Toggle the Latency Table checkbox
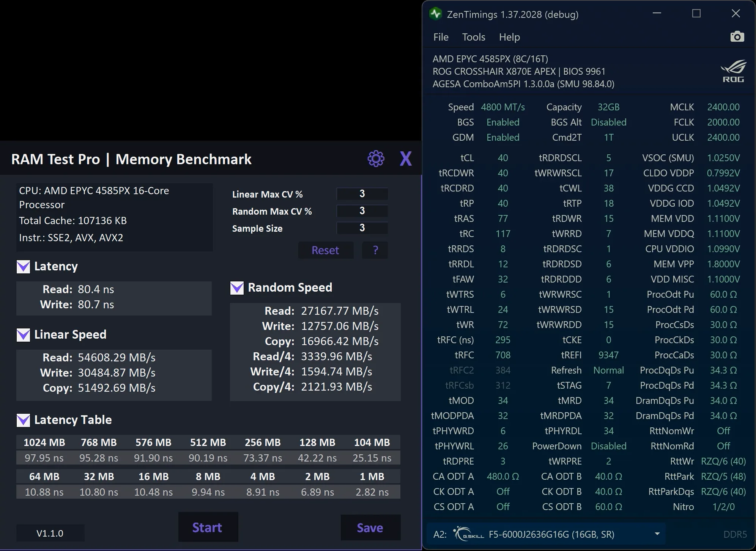756x551 pixels. pos(23,420)
